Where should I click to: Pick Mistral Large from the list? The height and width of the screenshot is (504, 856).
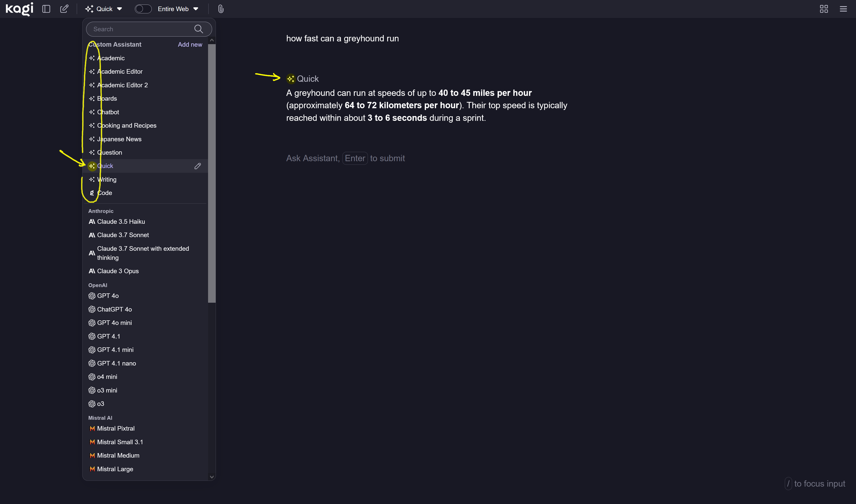pos(115,469)
